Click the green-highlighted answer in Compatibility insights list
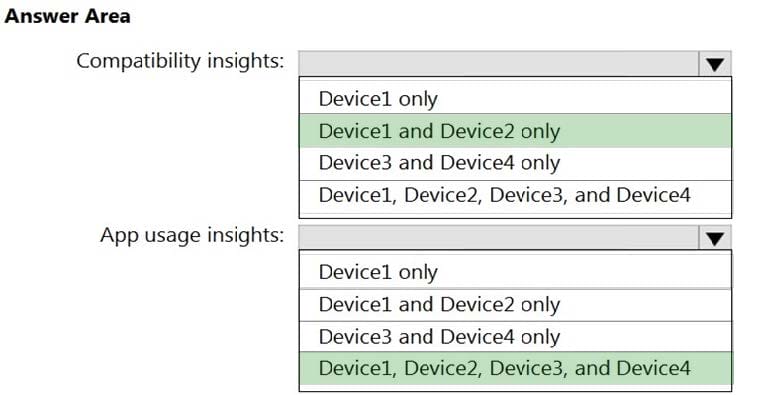Image resolution: width=760 pixels, height=395 pixels. (x=515, y=131)
